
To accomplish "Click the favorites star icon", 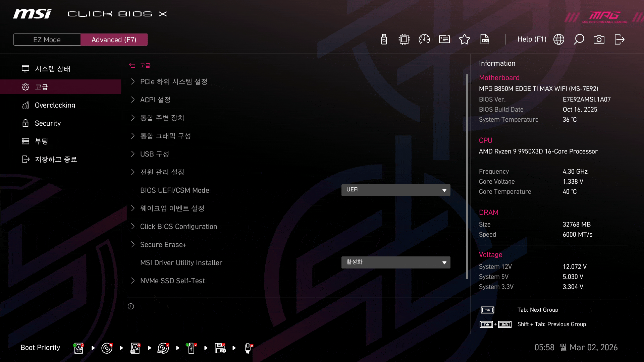I will pos(464,40).
